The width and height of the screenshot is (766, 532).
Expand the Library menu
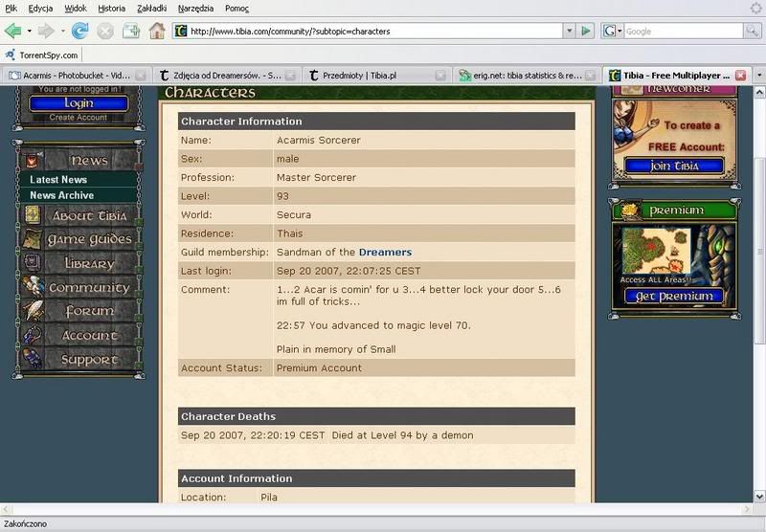(90, 263)
